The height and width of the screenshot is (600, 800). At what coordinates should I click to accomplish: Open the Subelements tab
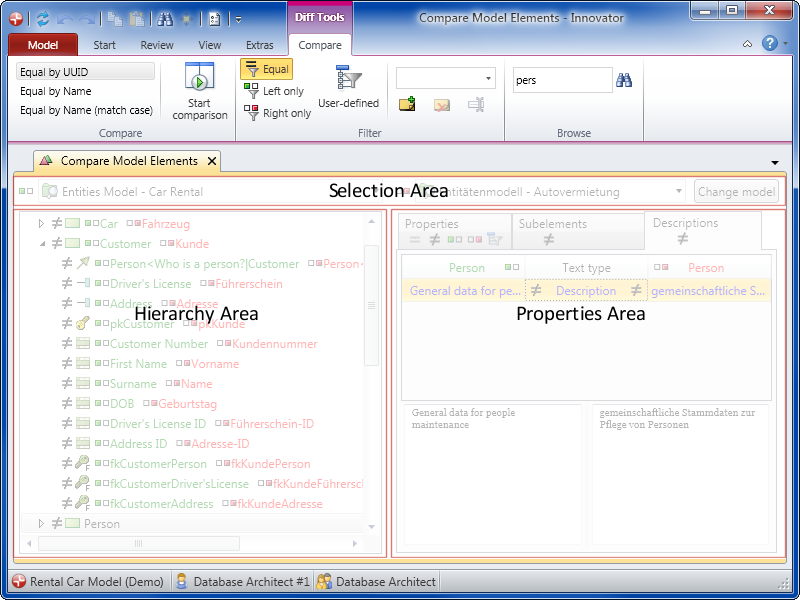(x=552, y=231)
